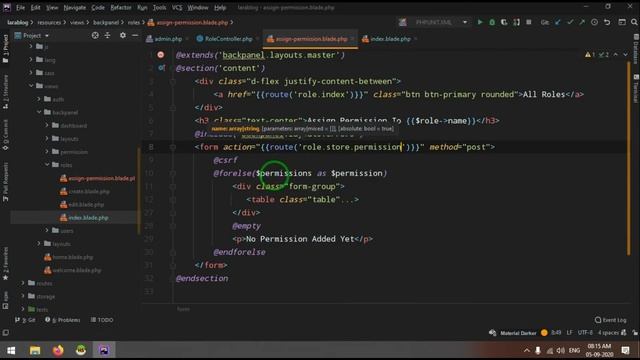Click the editor vertical scrollbar
This screenshot has height=360, width=640.
click(x=629, y=158)
